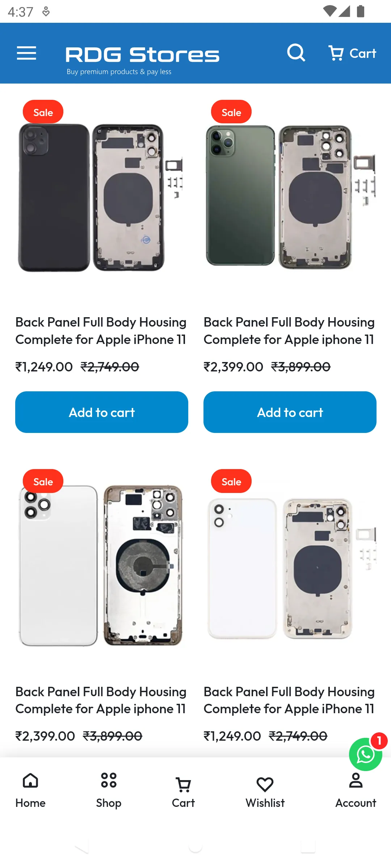391x868 pixels.
Task: Tap the strikethrough ₹3,899.00 price text
Action: coord(301,367)
